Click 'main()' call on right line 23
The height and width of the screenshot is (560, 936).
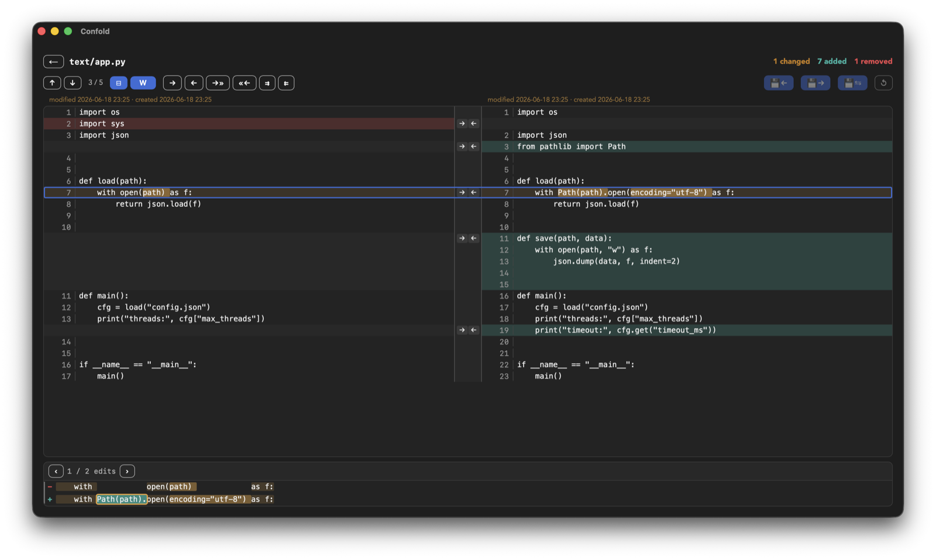548,376
